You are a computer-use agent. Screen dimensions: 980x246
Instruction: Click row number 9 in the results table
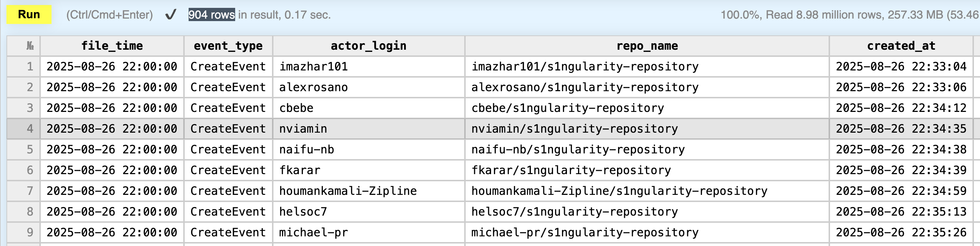pyautogui.click(x=24, y=232)
